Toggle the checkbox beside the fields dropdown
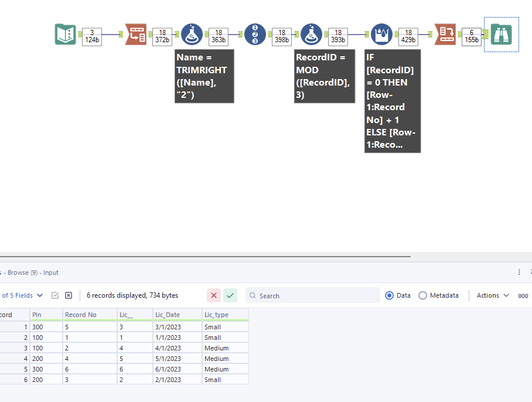The height and width of the screenshot is (402, 532). [55, 295]
